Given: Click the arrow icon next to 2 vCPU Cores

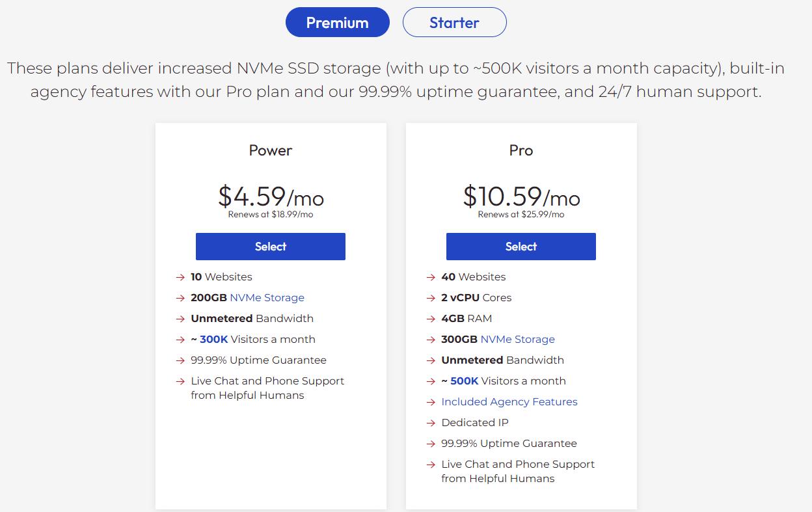Looking at the screenshot, I should (431, 298).
